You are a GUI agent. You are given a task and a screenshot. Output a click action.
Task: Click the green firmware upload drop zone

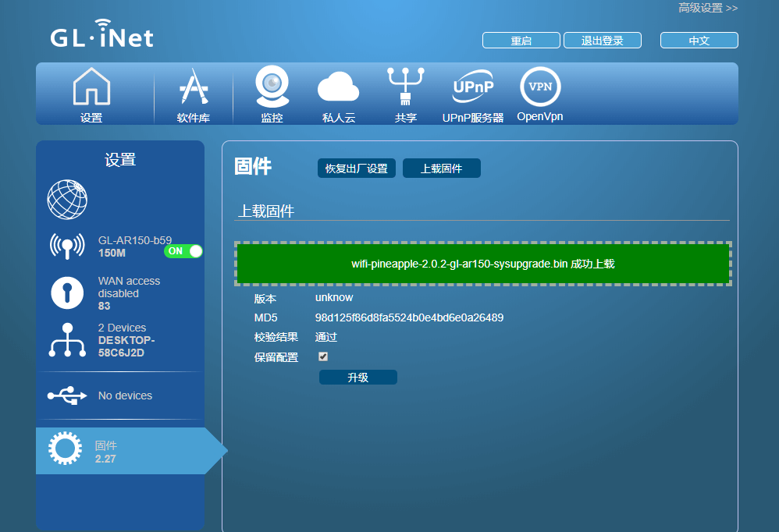(x=483, y=264)
